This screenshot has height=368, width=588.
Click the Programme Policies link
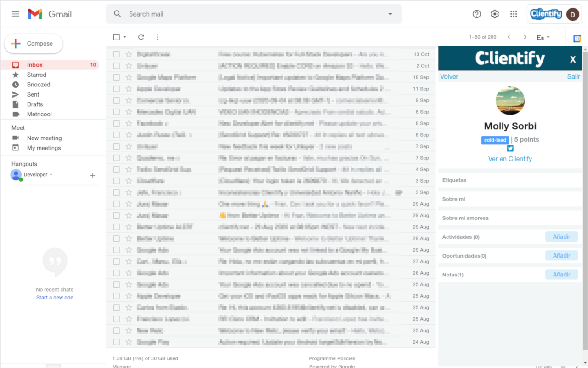[x=332, y=358]
